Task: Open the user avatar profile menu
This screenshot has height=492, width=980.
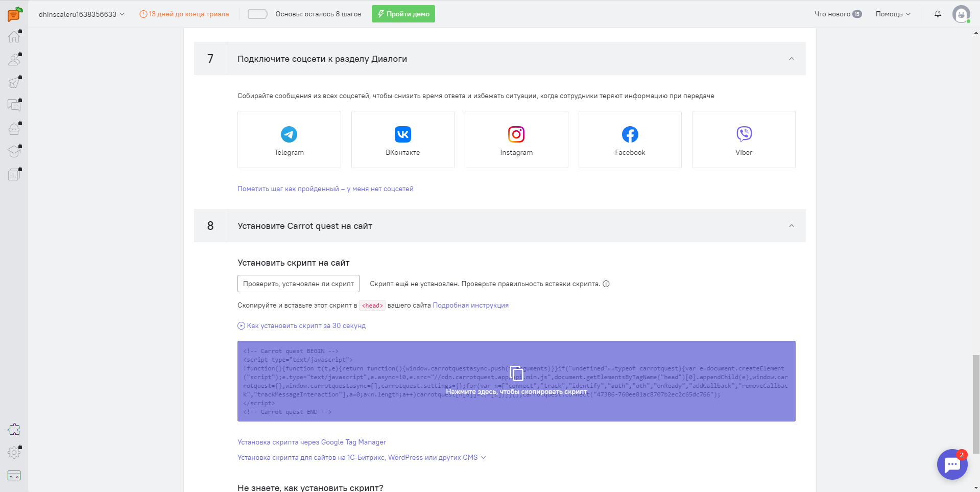Action: click(961, 14)
